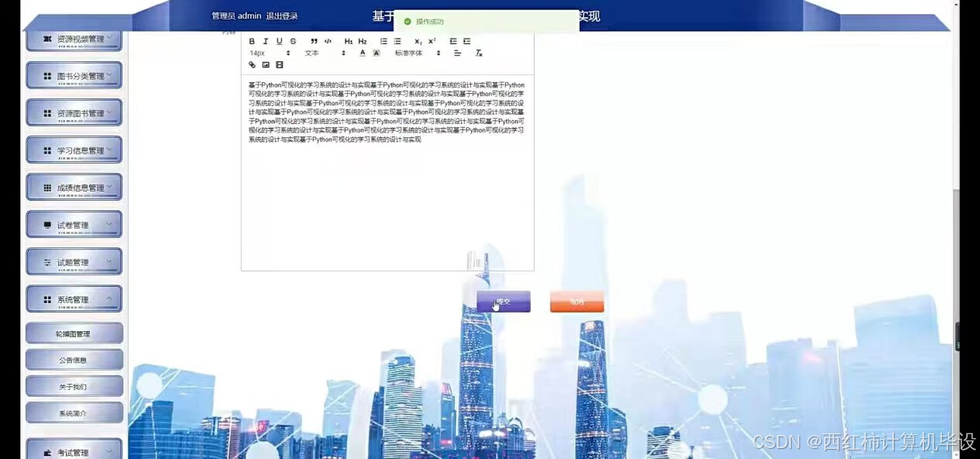Expand the 试卷管理 sidebar menu
The height and width of the screenshot is (459, 980).
pos(74,224)
